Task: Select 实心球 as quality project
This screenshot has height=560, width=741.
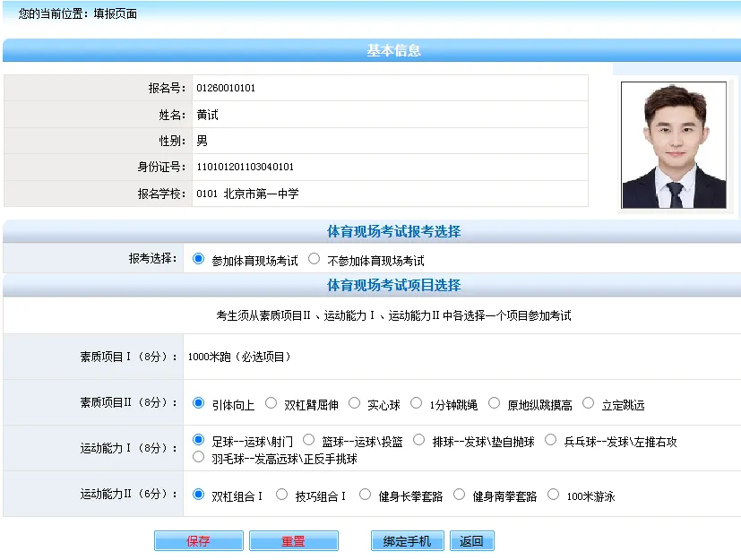Action: (354, 402)
